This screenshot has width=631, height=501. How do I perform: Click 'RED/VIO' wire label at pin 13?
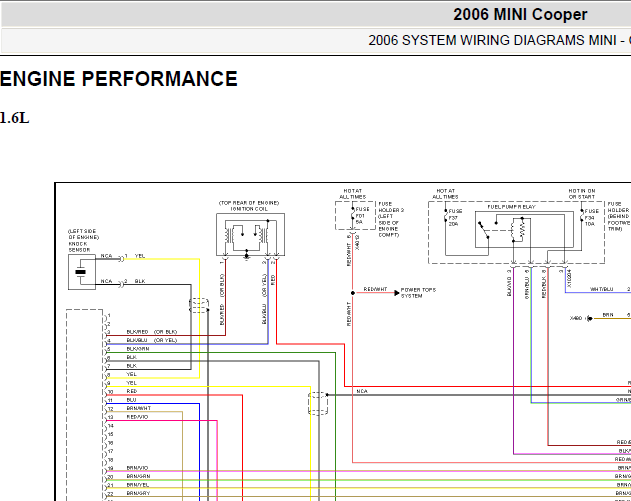137,417
